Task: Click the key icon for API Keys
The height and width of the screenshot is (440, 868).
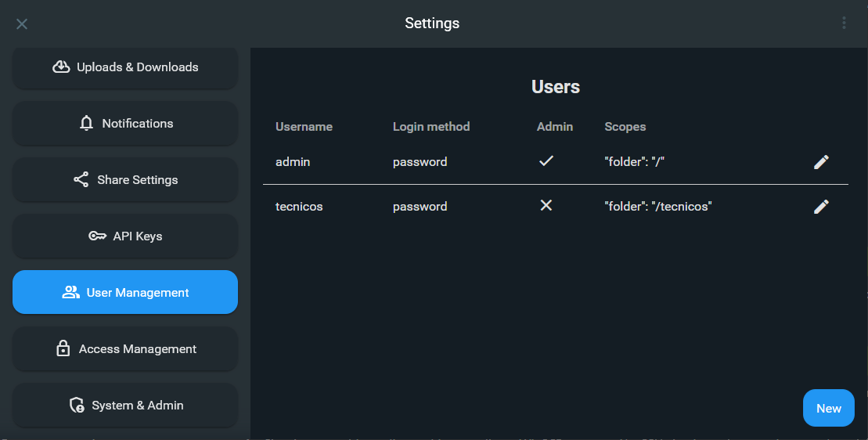Action: pyautogui.click(x=97, y=236)
